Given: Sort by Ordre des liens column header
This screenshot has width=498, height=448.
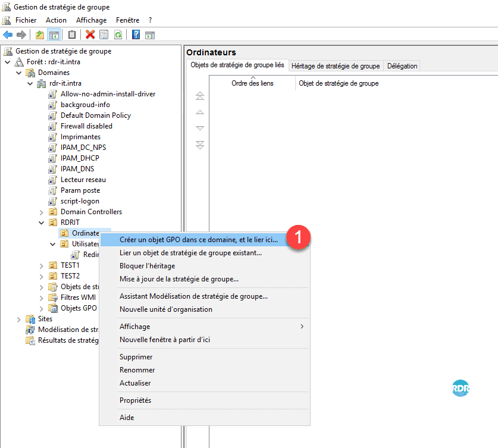Looking at the screenshot, I should pos(252,83).
